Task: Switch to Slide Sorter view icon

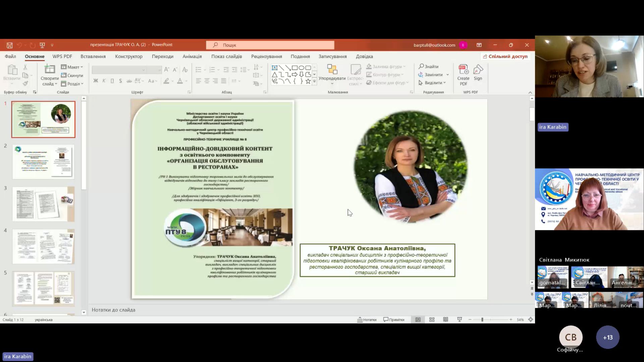Action: (432, 320)
